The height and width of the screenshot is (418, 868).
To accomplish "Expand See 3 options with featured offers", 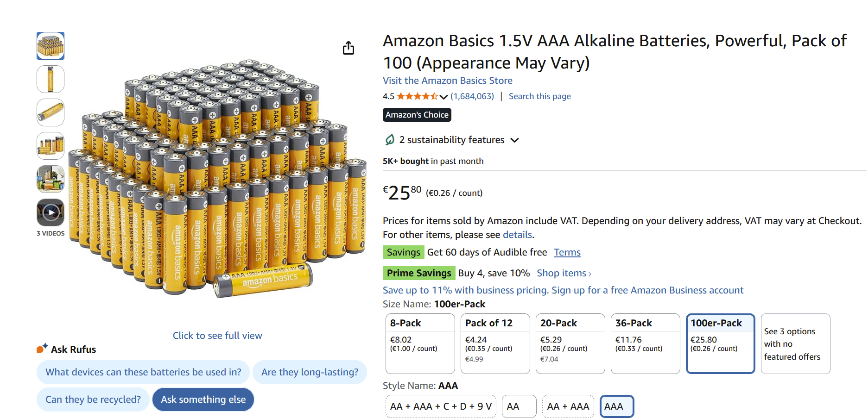I will (x=795, y=343).
